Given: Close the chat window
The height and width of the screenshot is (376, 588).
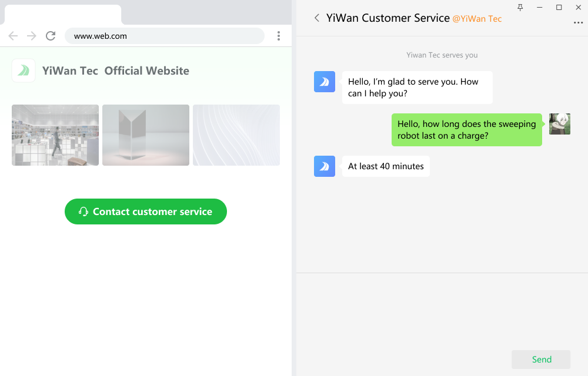Looking at the screenshot, I should pyautogui.click(x=578, y=8).
